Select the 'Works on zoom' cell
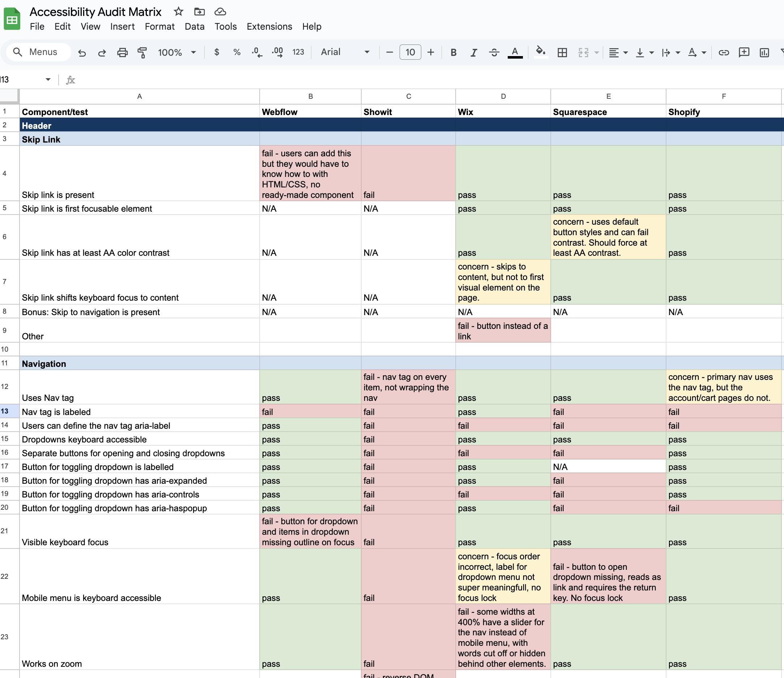The width and height of the screenshot is (784, 678). click(x=139, y=637)
